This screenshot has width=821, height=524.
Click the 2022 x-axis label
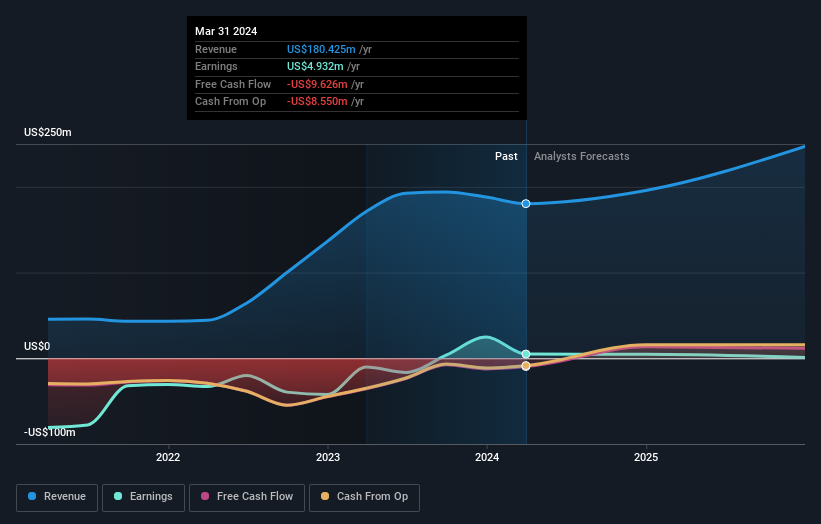(168, 458)
